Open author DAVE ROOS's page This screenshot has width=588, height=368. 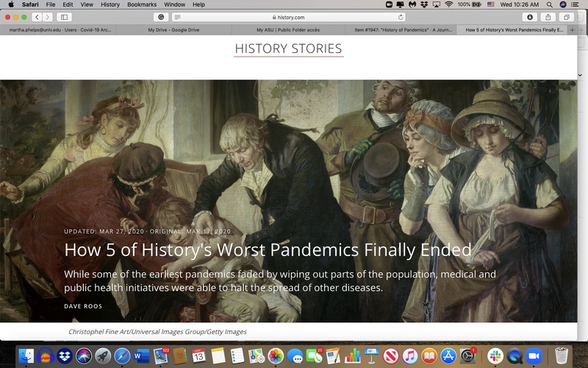tap(83, 306)
